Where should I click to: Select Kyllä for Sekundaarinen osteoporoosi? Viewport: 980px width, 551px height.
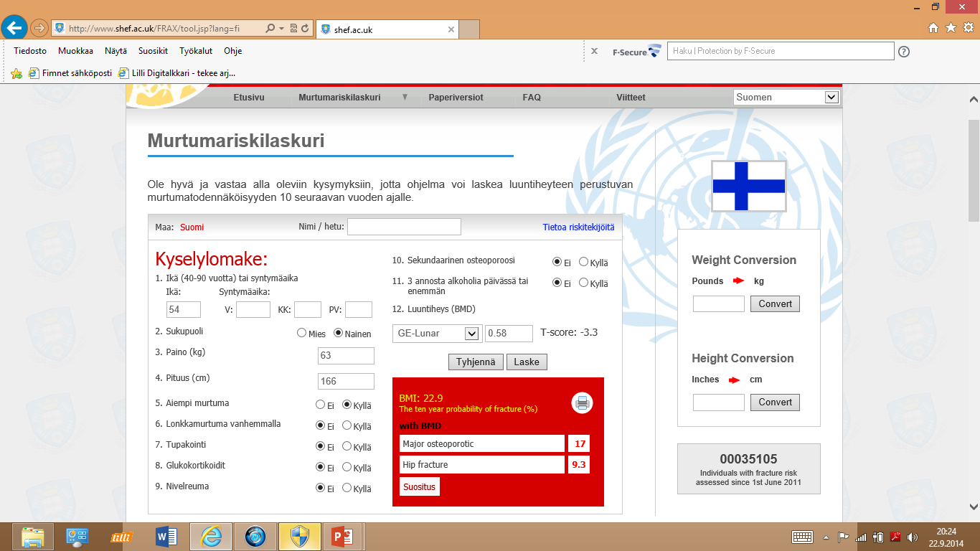click(583, 262)
